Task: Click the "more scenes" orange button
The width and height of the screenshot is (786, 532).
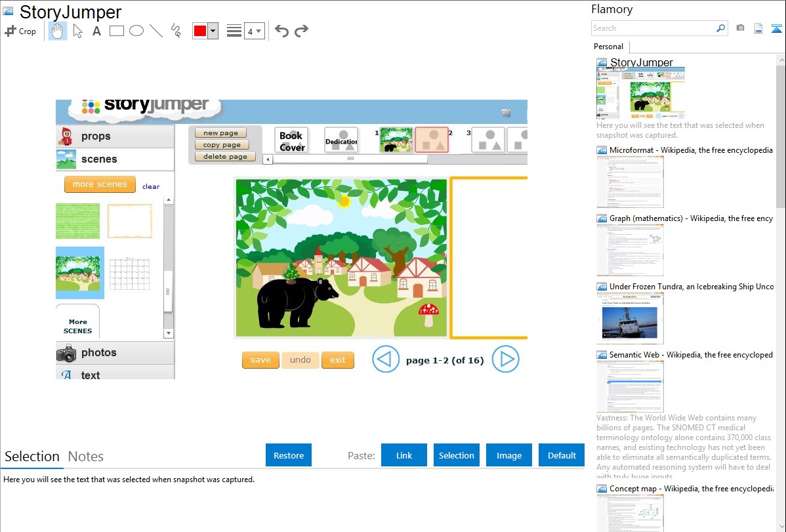Action: (x=100, y=184)
